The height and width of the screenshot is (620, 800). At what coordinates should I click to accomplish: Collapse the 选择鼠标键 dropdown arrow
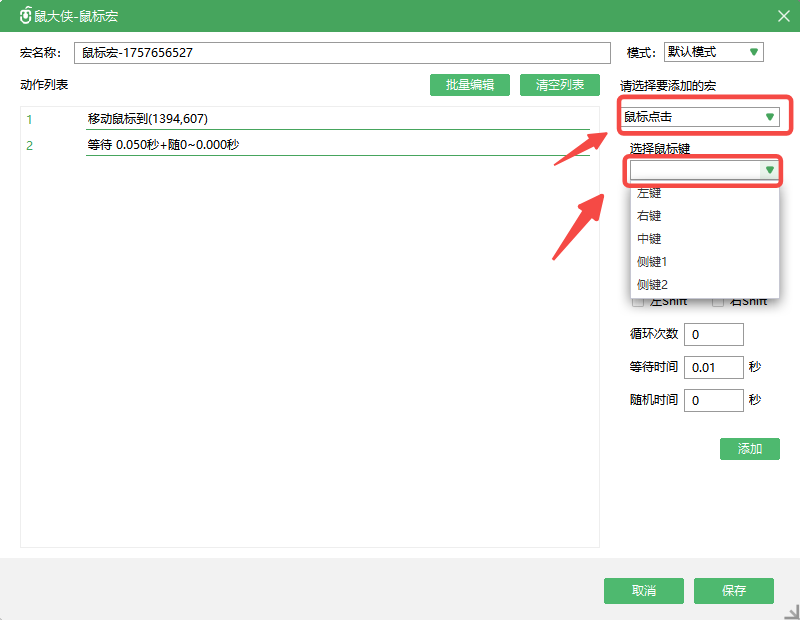(x=769, y=171)
